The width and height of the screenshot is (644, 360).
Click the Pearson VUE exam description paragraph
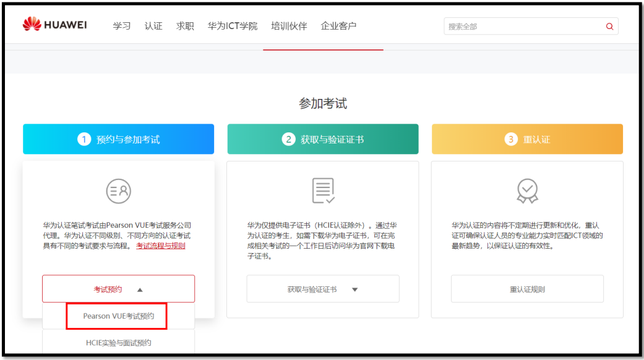[117, 236]
